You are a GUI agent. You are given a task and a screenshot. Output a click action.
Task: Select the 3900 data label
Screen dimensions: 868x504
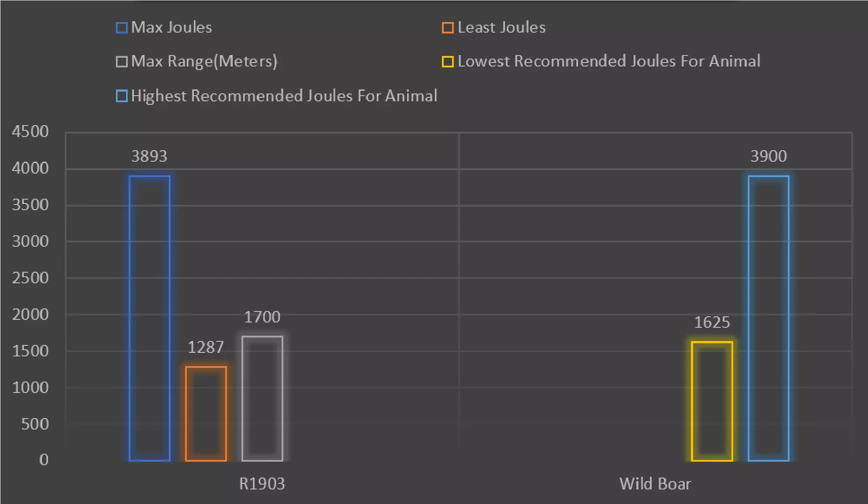pyautogui.click(x=768, y=156)
